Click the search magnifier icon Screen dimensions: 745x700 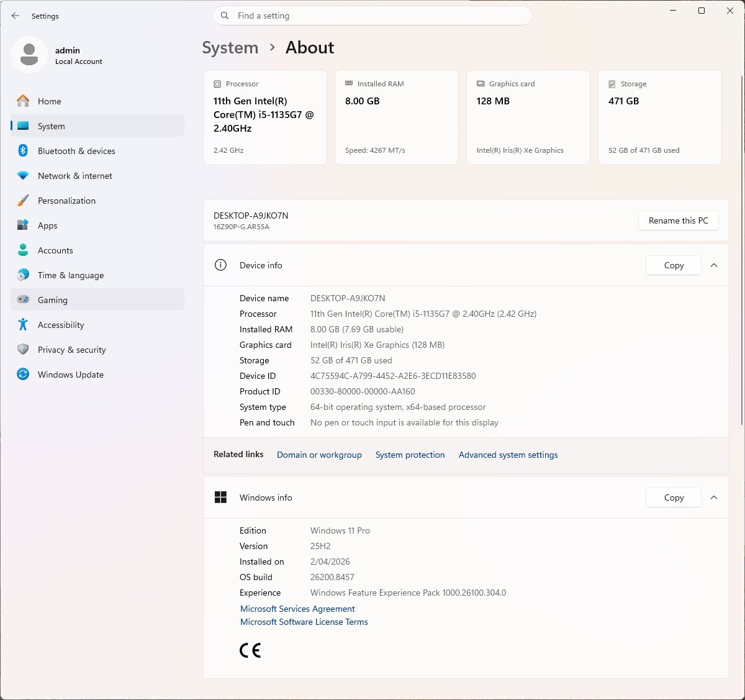coord(225,16)
